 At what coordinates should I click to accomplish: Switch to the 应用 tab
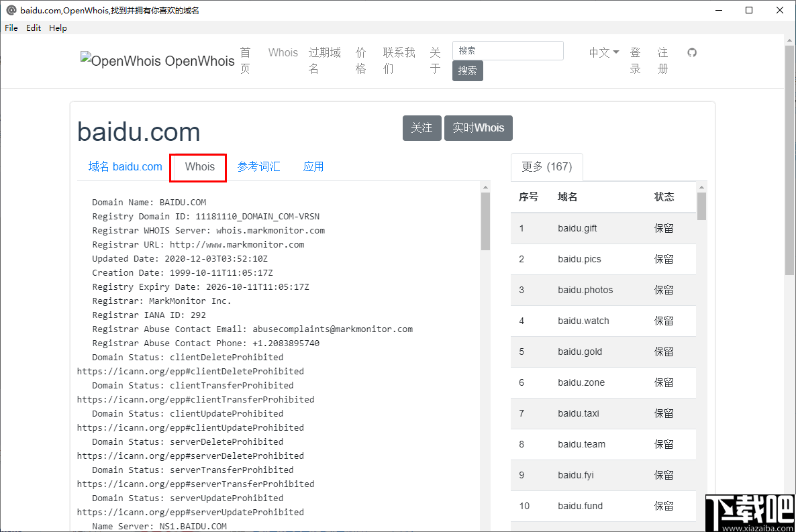point(313,166)
